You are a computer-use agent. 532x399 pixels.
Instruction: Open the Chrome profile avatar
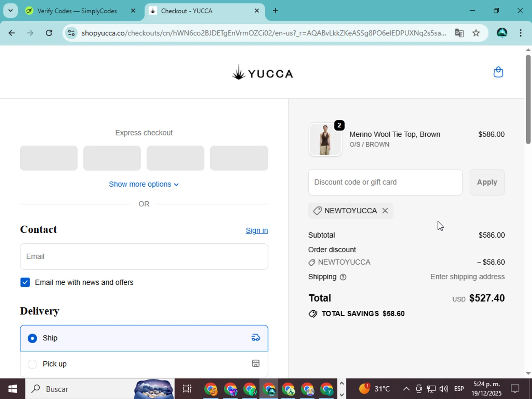click(x=502, y=33)
